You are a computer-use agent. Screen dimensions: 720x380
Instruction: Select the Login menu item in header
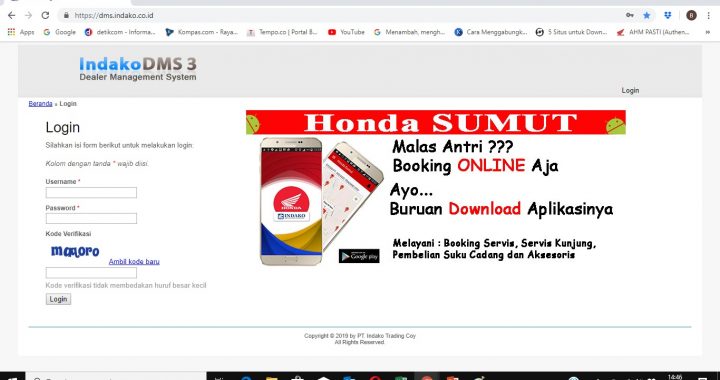click(630, 90)
